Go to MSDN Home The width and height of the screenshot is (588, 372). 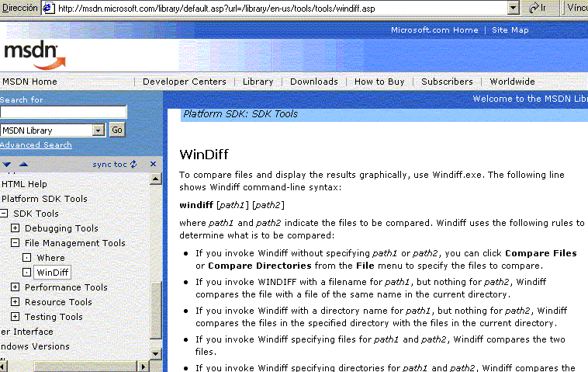coord(29,82)
